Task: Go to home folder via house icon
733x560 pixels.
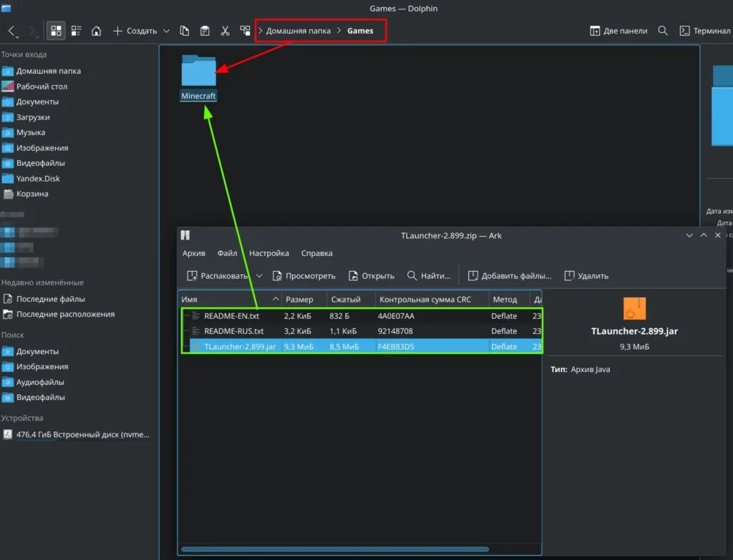Action: point(97,31)
